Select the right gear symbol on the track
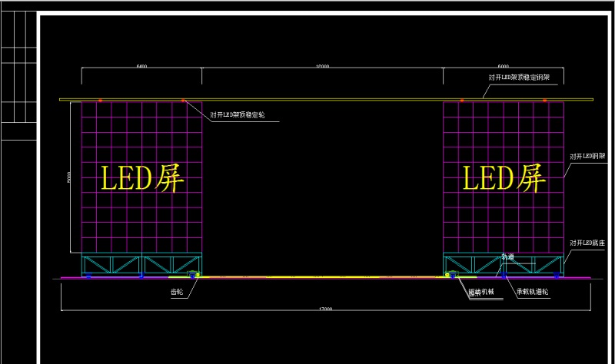The width and height of the screenshot is (615, 364). 449,274
